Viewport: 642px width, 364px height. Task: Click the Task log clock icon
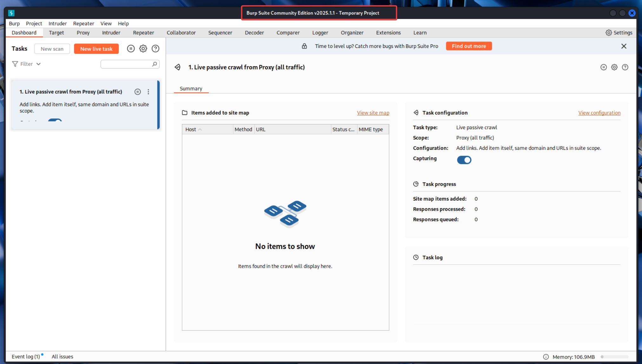(x=416, y=257)
